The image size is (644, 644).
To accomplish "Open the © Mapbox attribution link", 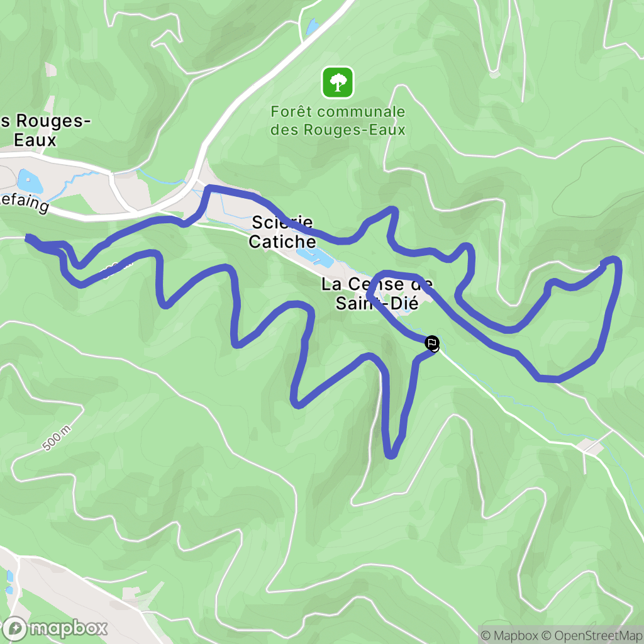I will [x=509, y=635].
